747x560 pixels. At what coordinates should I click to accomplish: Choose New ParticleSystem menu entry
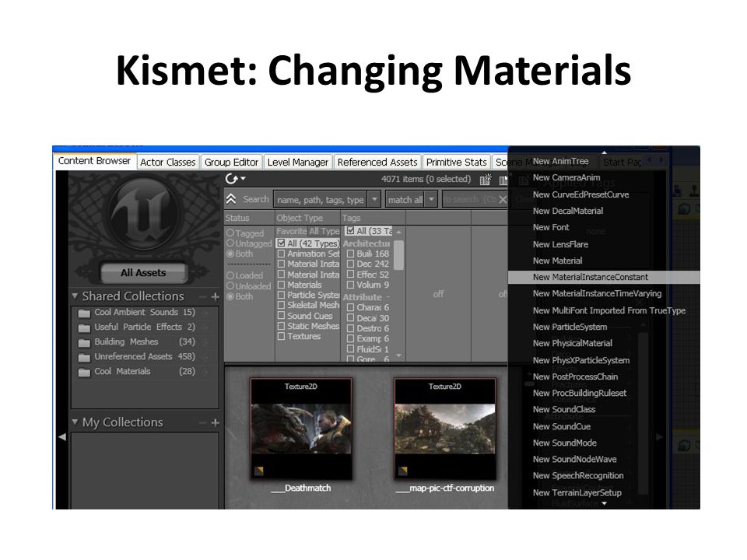point(570,327)
